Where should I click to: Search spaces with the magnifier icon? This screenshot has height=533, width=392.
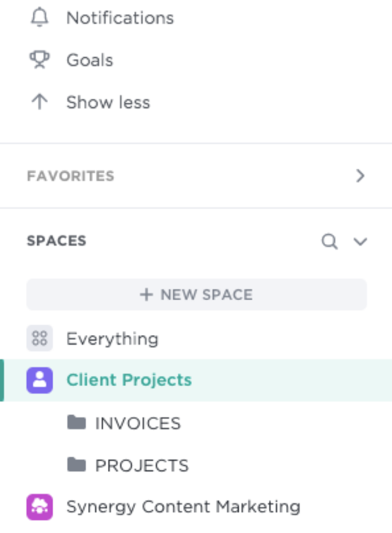(330, 241)
